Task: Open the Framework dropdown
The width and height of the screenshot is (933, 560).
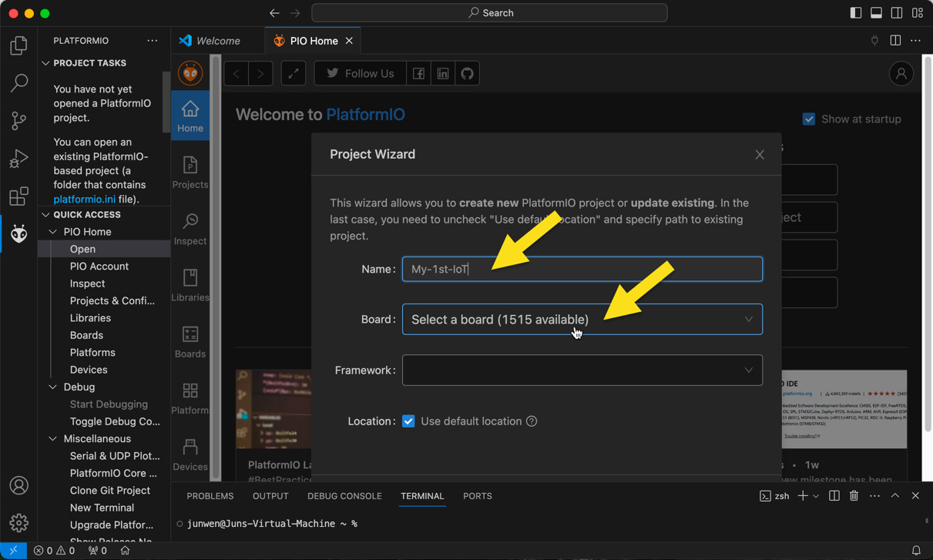Action: (x=582, y=371)
